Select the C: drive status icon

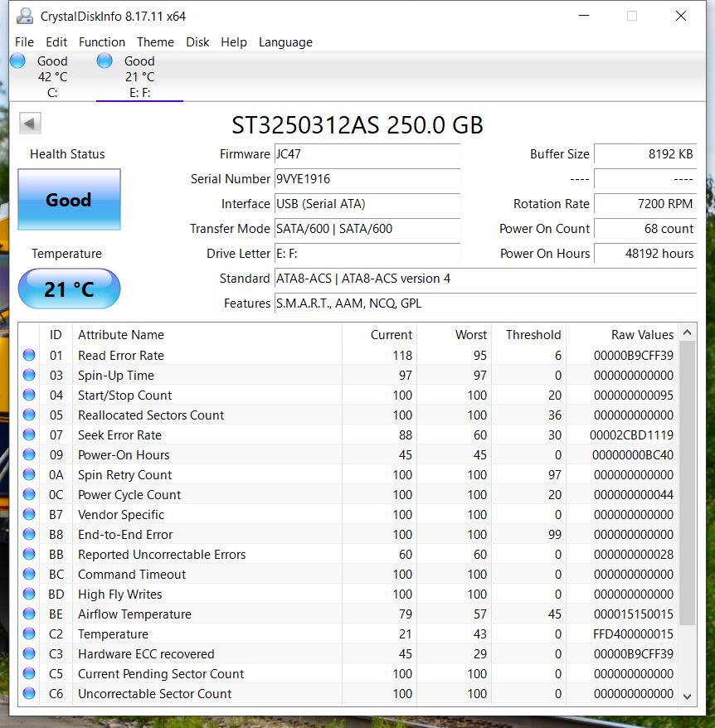click(x=17, y=61)
